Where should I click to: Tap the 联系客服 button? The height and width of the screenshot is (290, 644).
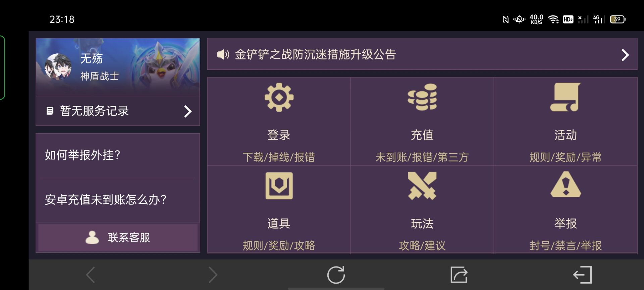point(118,237)
